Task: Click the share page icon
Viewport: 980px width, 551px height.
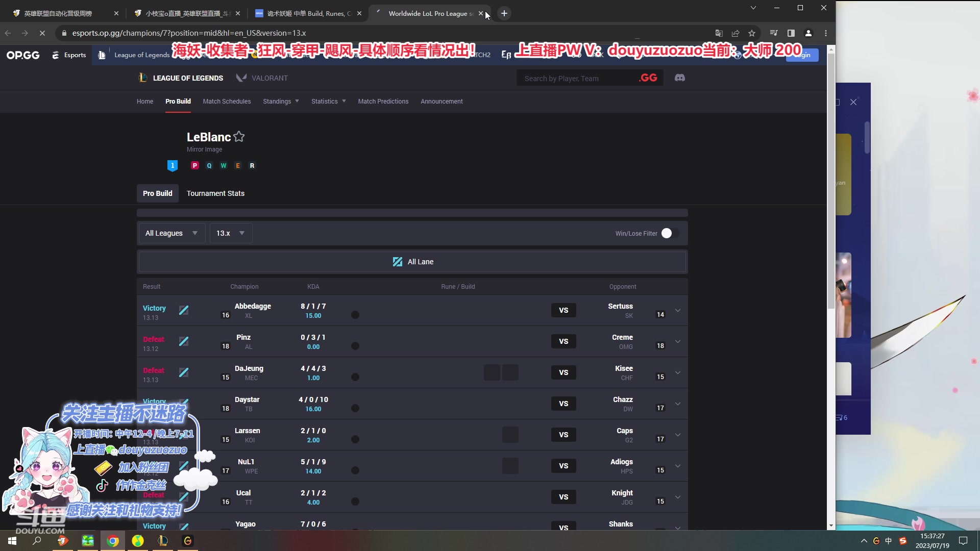Action: [736, 33]
